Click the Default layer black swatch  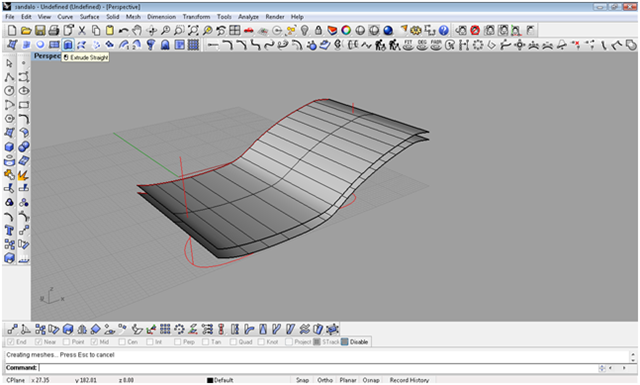pyautogui.click(x=210, y=381)
